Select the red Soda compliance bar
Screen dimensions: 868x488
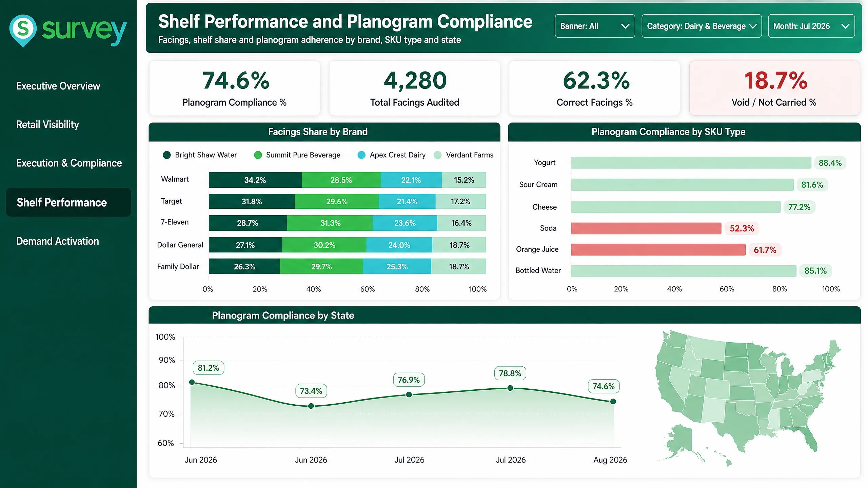click(646, 228)
